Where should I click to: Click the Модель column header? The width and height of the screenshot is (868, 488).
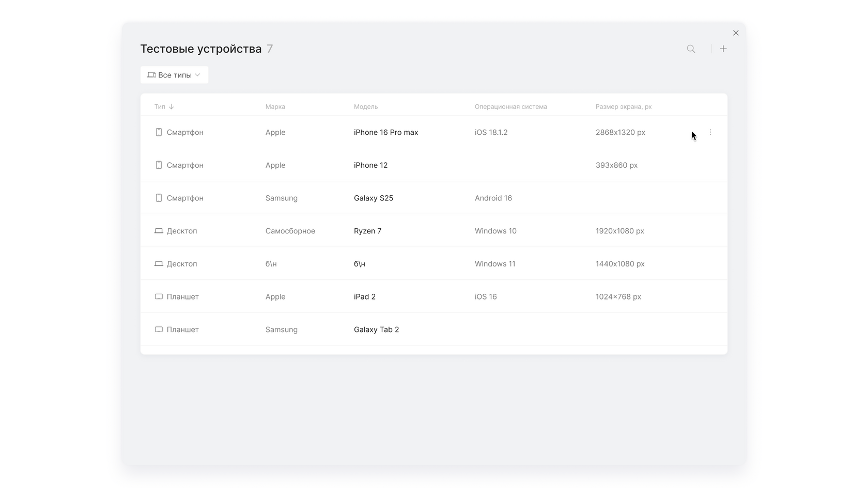tap(366, 107)
